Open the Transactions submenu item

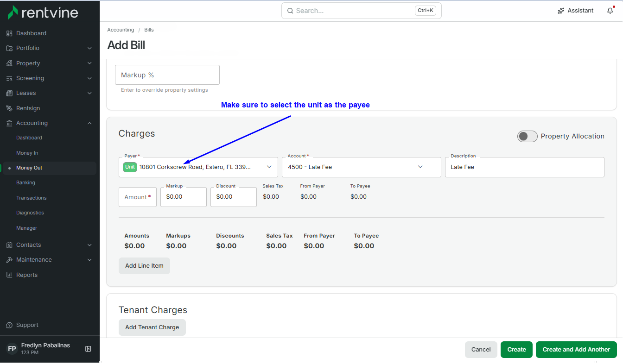click(x=32, y=198)
